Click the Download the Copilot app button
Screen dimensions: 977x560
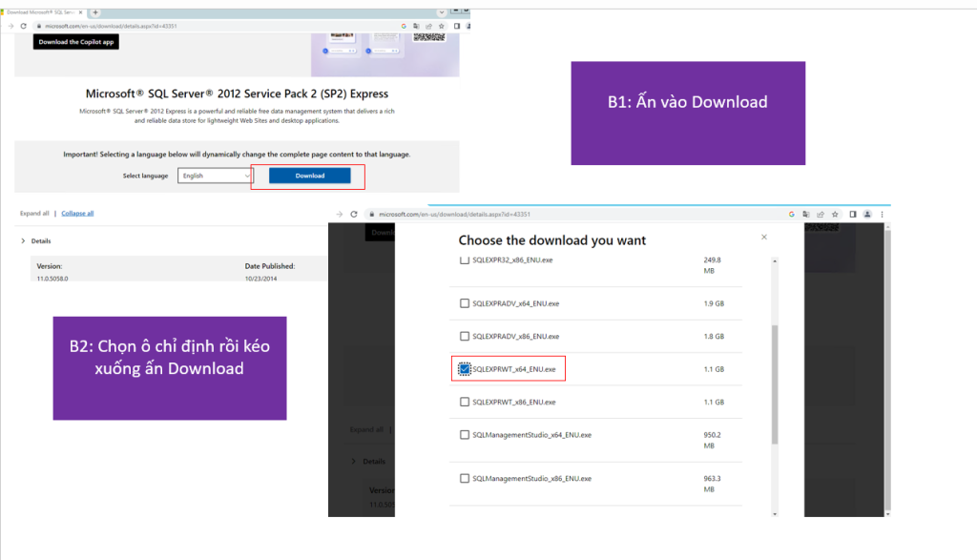click(x=76, y=42)
